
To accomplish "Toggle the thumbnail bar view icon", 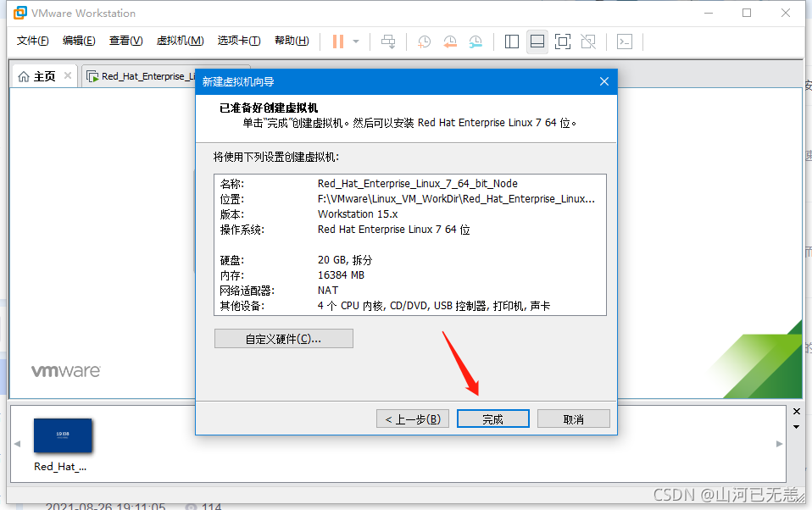I will pos(537,42).
